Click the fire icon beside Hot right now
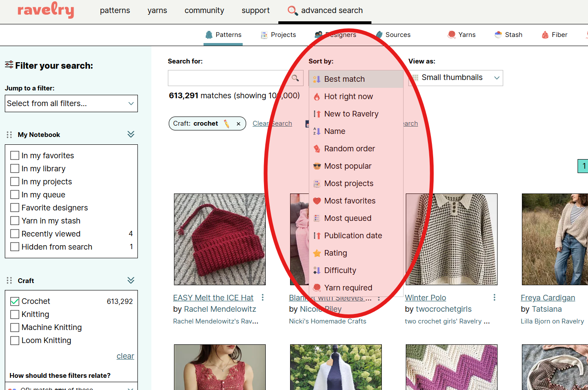 pos(317,96)
